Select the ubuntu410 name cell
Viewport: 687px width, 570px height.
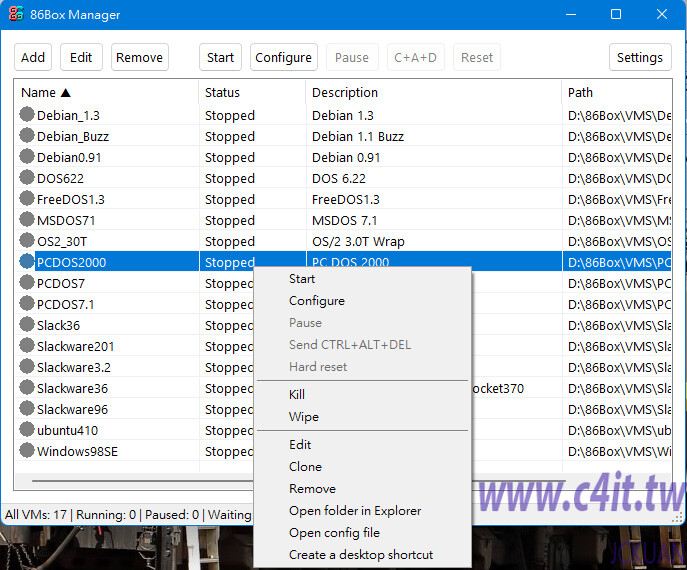coord(67,431)
